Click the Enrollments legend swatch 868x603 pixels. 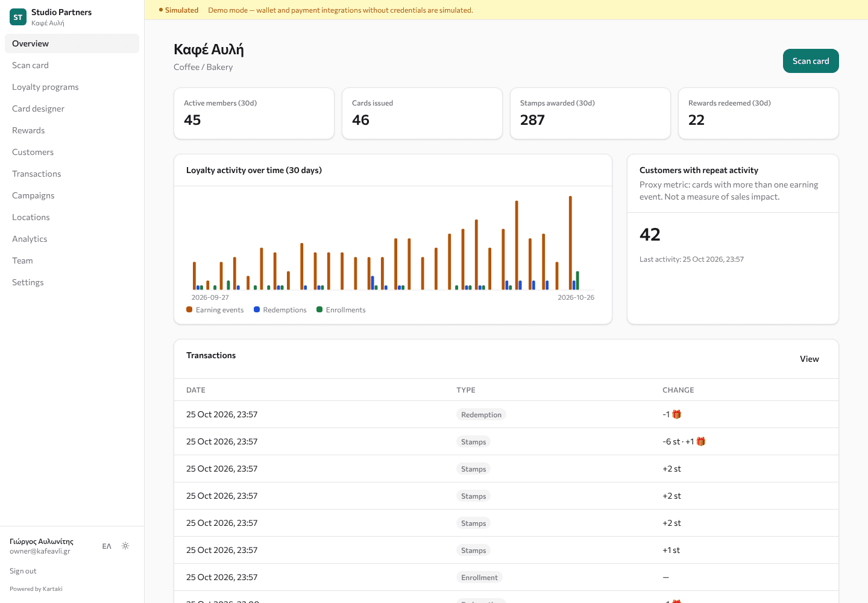click(x=319, y=309)
